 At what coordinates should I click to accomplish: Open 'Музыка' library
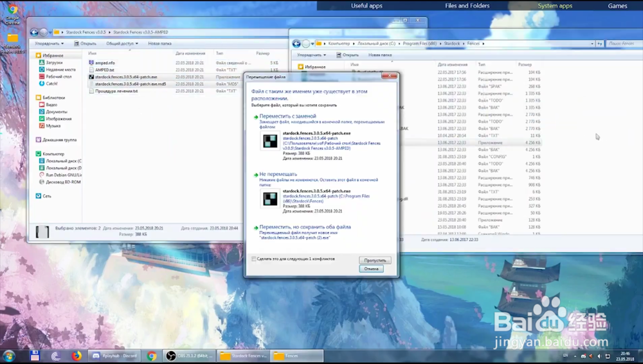tap(53, 126)
